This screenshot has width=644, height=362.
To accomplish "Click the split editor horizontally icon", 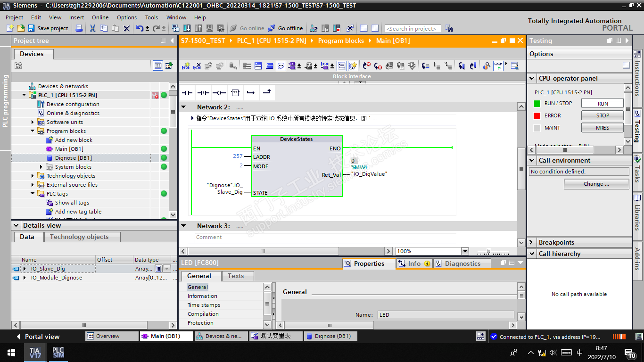I will (363, 28).
